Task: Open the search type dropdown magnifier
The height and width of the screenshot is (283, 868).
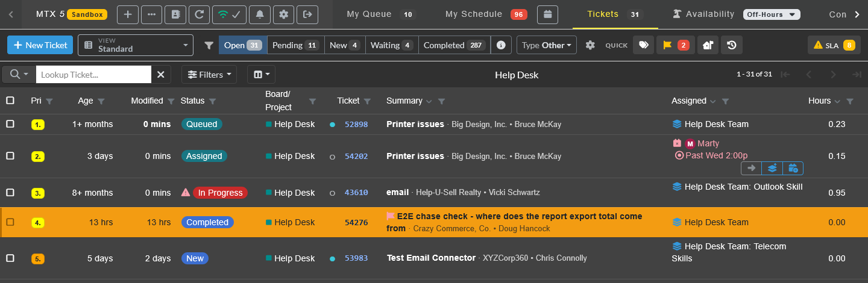Action: [x=19, y=75]
